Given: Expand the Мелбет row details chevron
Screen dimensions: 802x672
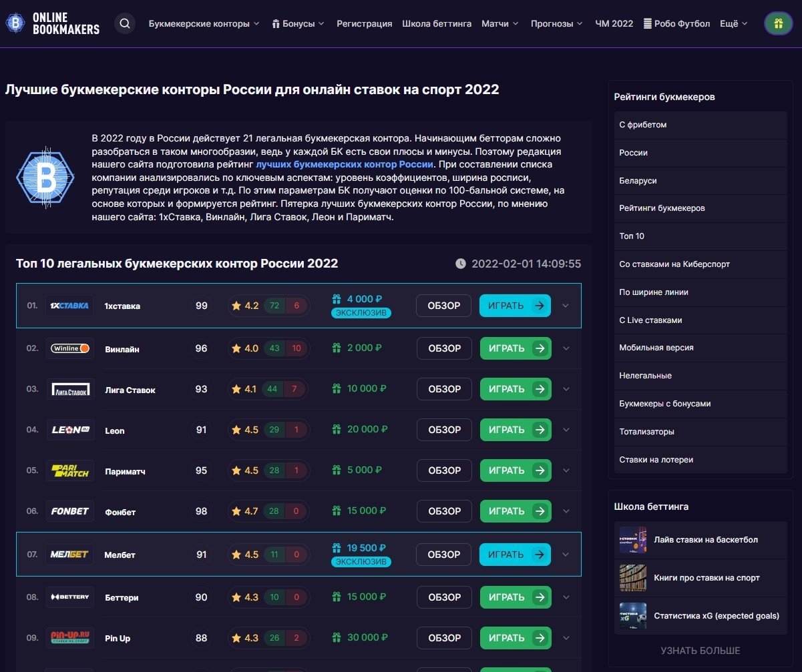Looking at the screenshot, I should [566, 554].
